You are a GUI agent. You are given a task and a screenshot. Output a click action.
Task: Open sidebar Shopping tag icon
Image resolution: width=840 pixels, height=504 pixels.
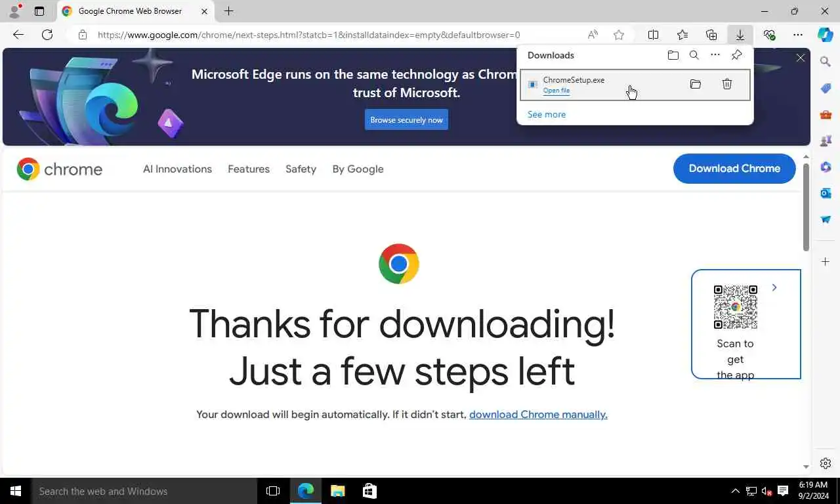coord(826,88)
